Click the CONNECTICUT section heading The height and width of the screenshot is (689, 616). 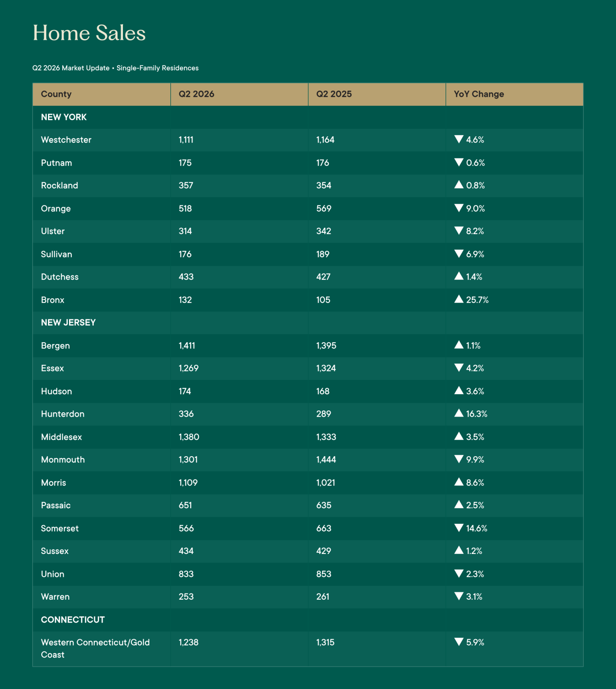point(73,619)
